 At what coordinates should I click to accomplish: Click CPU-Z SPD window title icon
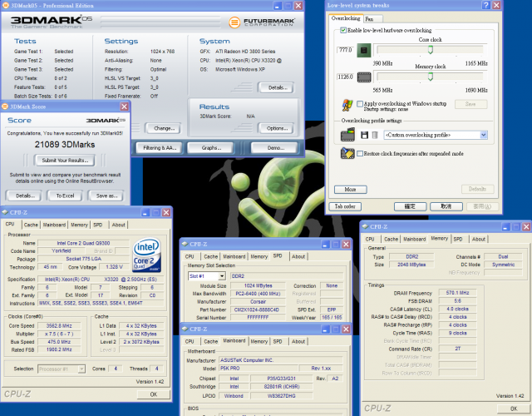[x=185, y=244]
